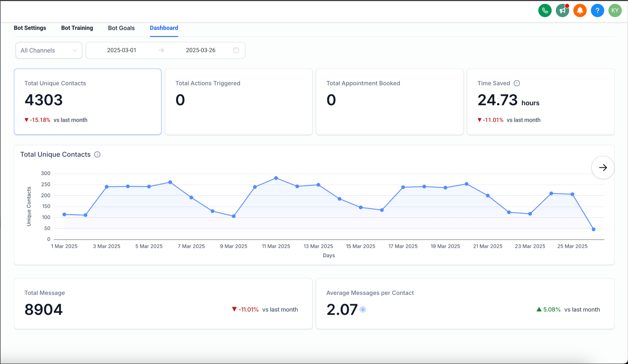Screen dimensions: 628x364
Task: Click the info icon next to Total Unique Contacts chart
Action: pos(97,154)
